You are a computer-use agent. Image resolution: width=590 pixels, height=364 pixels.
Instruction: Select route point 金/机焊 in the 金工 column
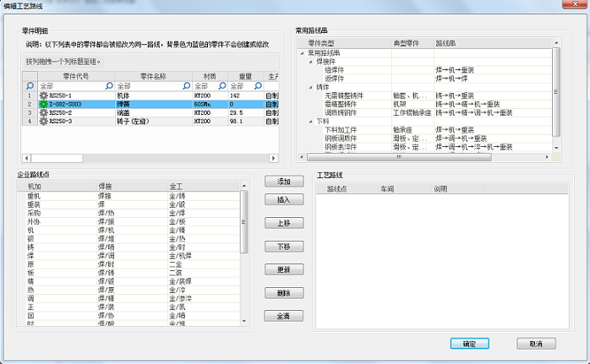coord(180,256)
